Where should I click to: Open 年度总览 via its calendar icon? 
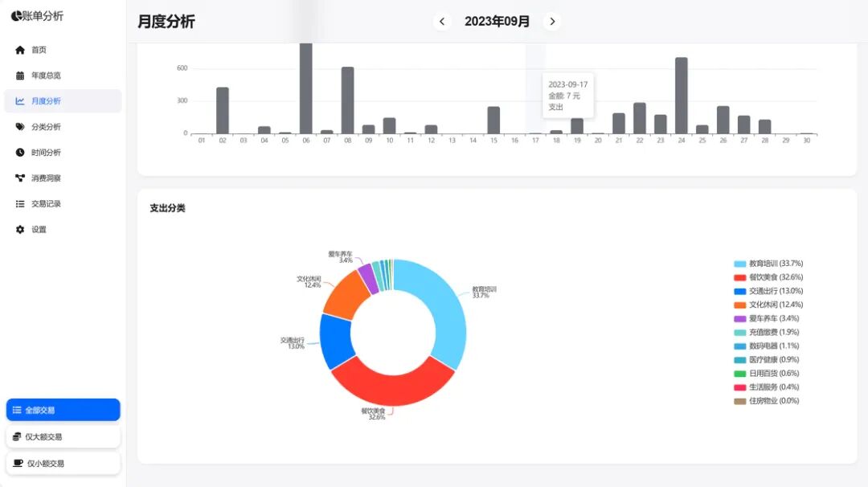(x=20, y=76)
